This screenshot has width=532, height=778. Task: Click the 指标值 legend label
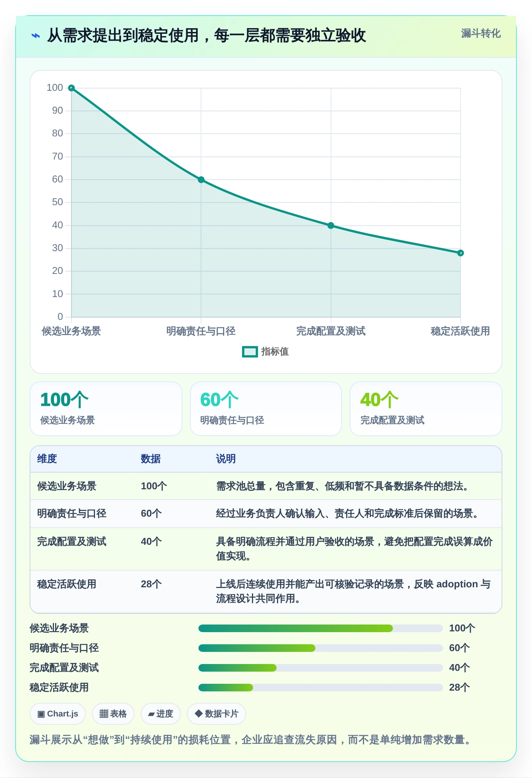tap(275, 352)
